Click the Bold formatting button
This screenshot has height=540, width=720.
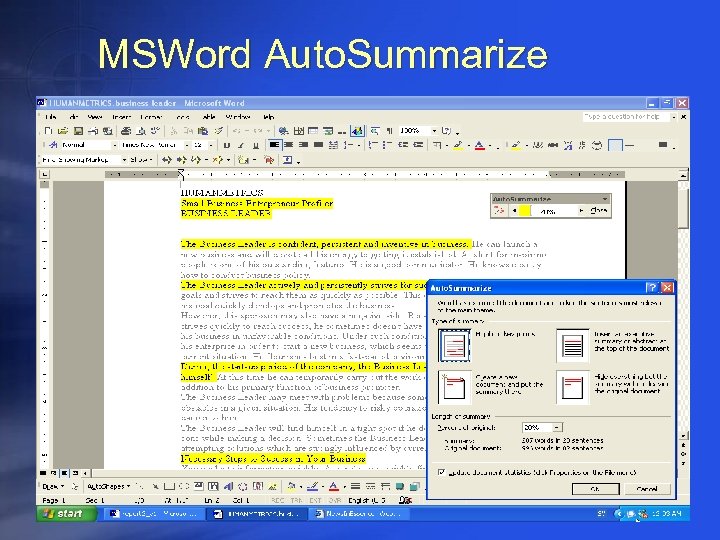pyautogui.click(x=226, y=145)
